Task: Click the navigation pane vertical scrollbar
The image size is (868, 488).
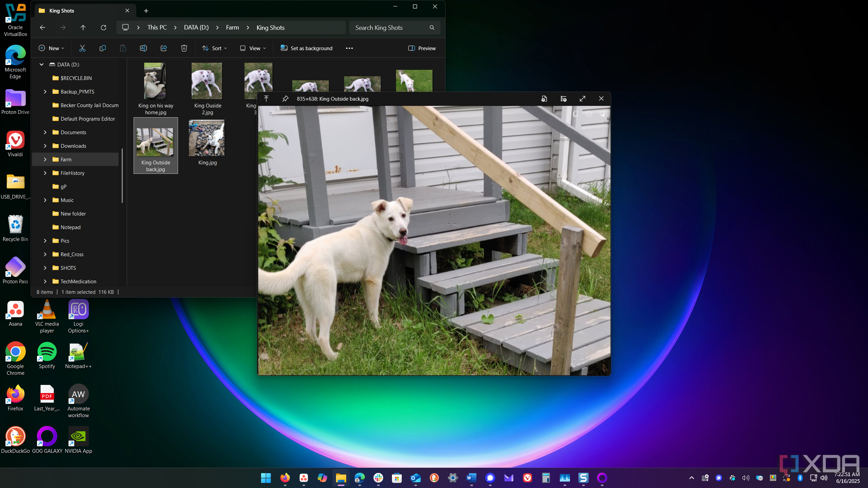Action: (122, 176)
